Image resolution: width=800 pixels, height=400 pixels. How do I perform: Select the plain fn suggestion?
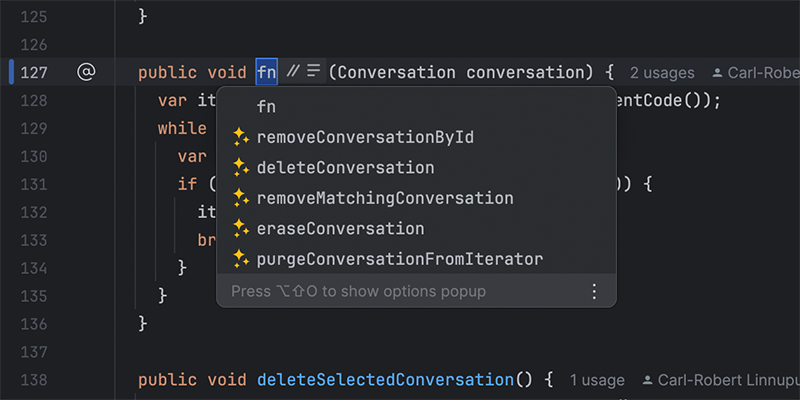pyautogui.click(x=266, y=106)
